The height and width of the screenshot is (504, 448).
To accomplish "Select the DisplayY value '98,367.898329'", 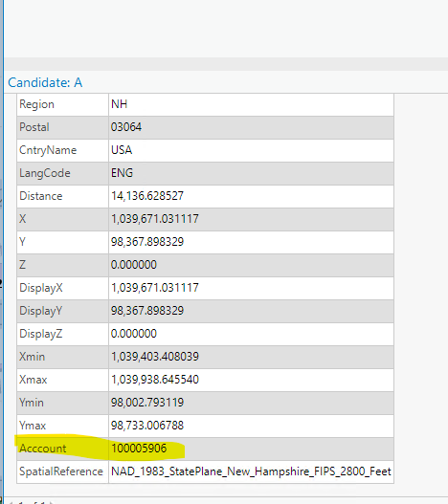I will point(147,311).
